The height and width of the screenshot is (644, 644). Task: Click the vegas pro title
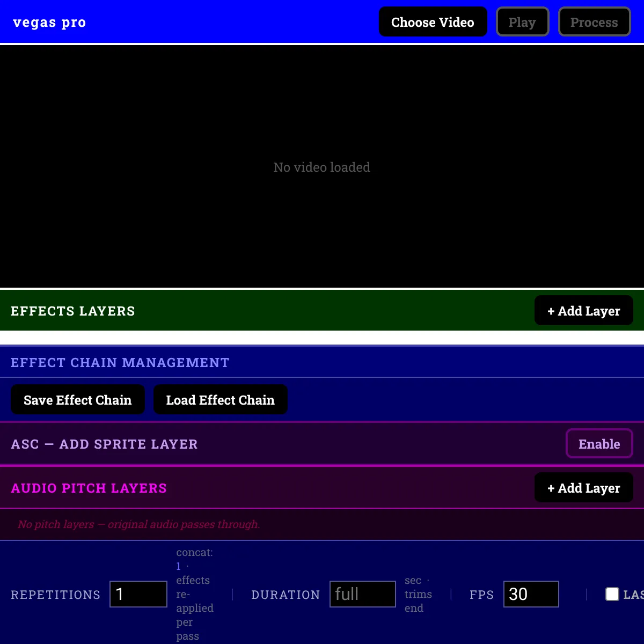click(49, 22)
